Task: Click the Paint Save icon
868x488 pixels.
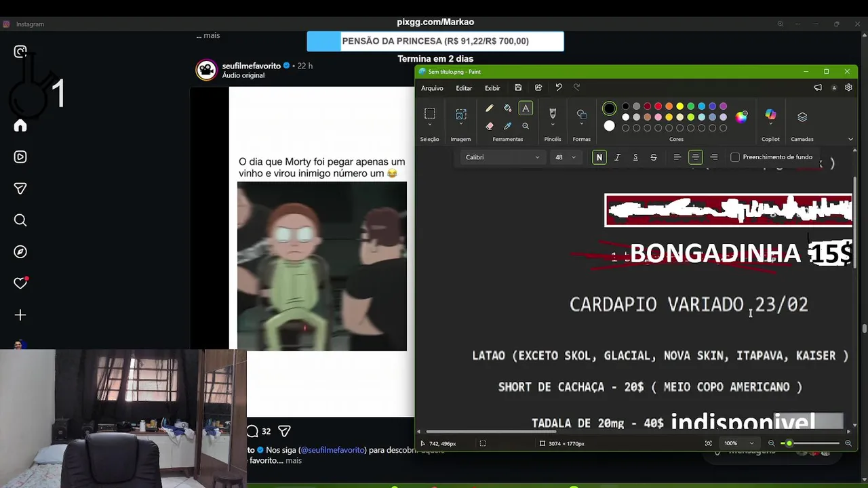Action: (518, 87)
